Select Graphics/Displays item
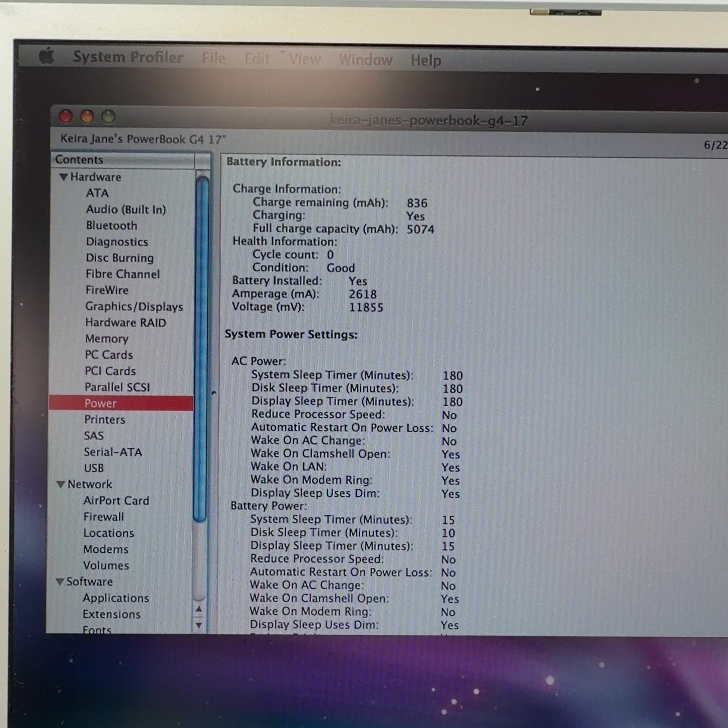The width and height of the screenshot is (728, 728). point(134,306)
